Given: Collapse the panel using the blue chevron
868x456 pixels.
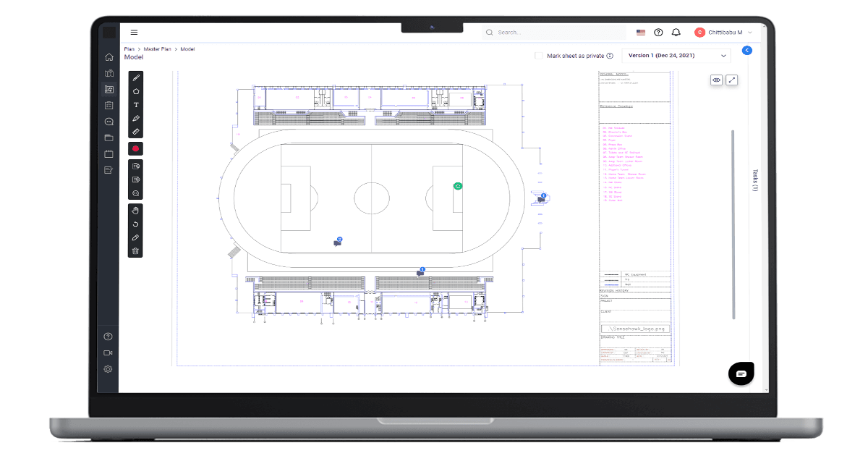Looking at the screenshot, I should pyautogui.click(x=746, y=50).
